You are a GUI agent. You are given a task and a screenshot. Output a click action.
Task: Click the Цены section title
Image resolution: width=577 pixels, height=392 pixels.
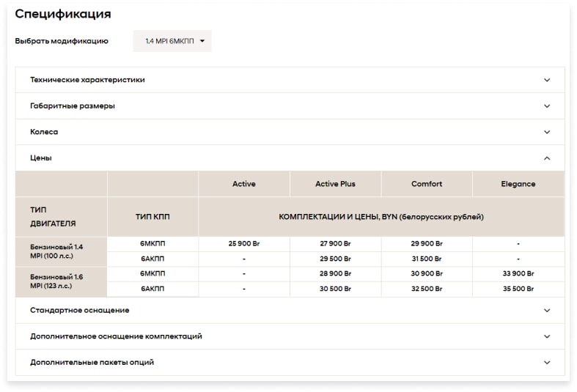(x=41, y=158)
